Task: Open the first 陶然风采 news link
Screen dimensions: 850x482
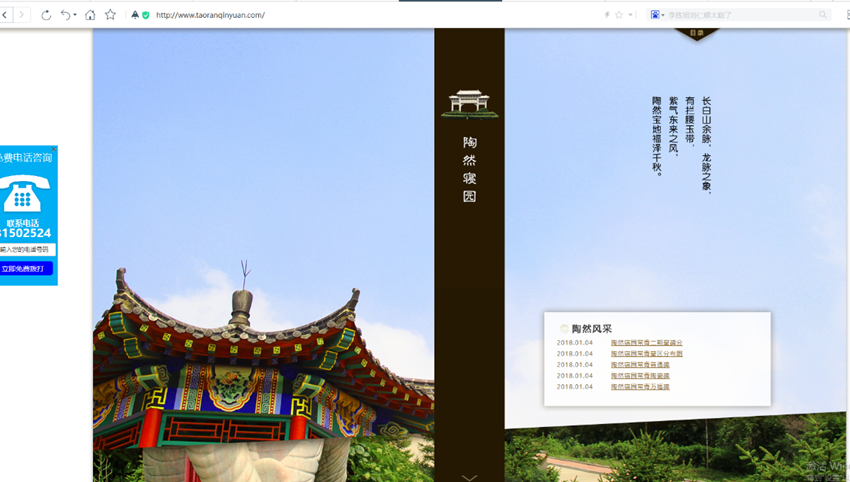Action: coord(646,343)
